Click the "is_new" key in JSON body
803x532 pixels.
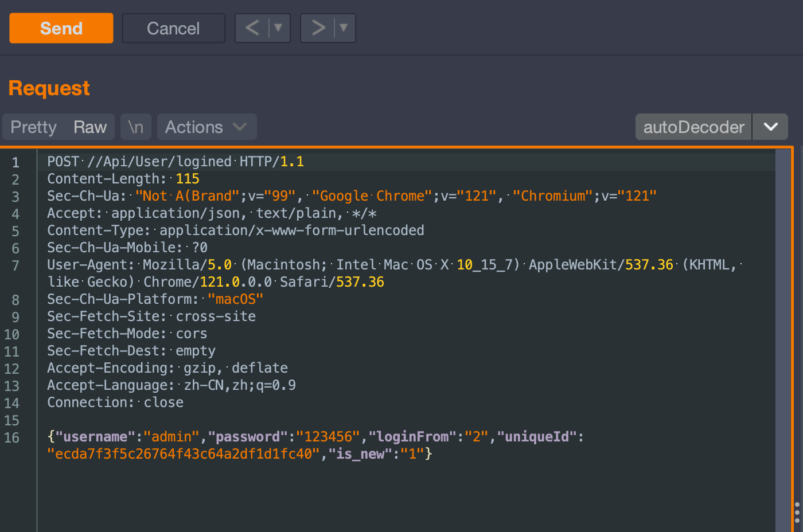[360, 454]
